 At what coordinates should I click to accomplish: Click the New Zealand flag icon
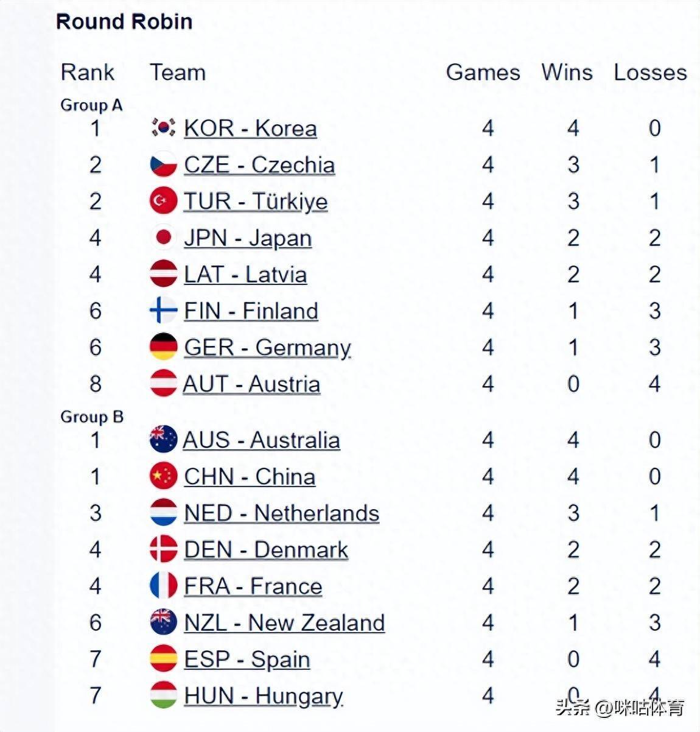coord(163,622)
